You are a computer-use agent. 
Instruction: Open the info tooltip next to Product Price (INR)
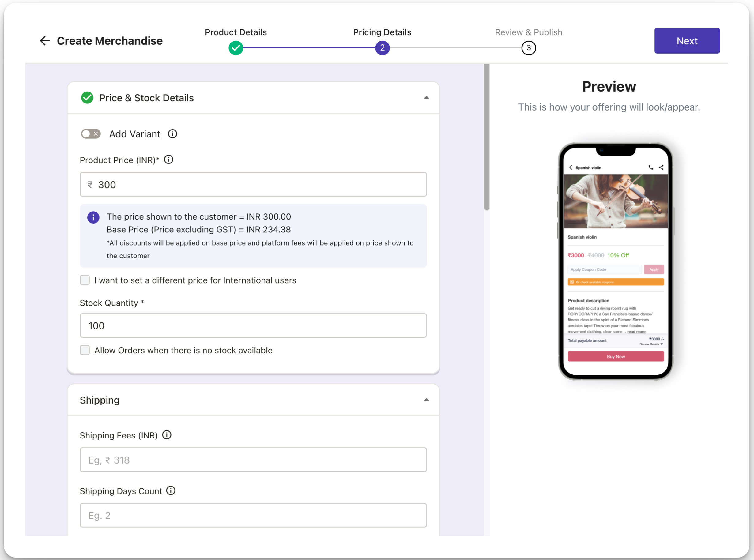[x=168, y=159]
